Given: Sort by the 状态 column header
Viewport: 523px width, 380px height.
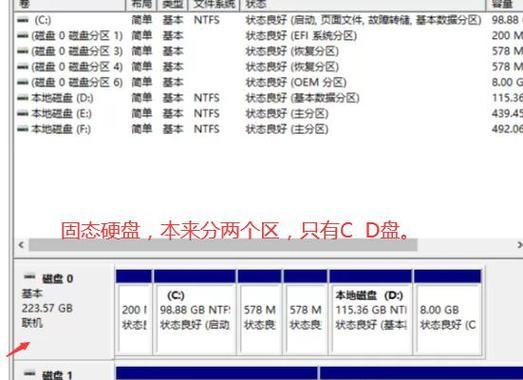Looking at the screenshot, I should click(363, 4).
